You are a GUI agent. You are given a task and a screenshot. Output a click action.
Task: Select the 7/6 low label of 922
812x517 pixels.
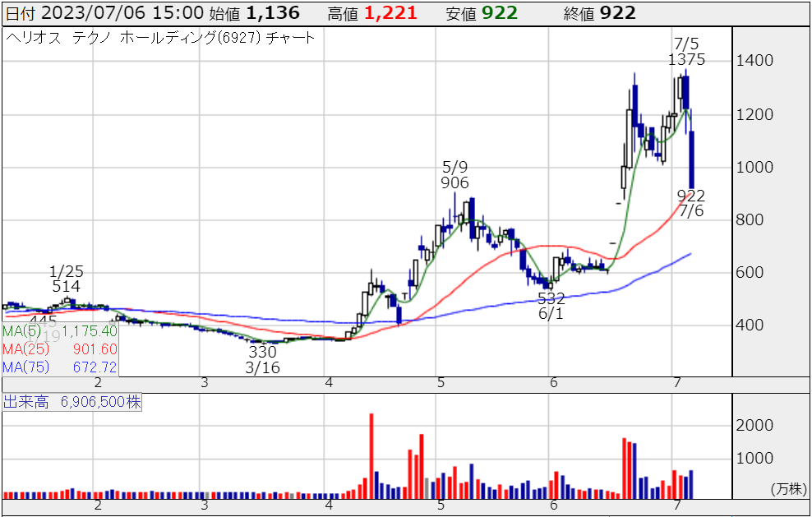tap(691, 196)
